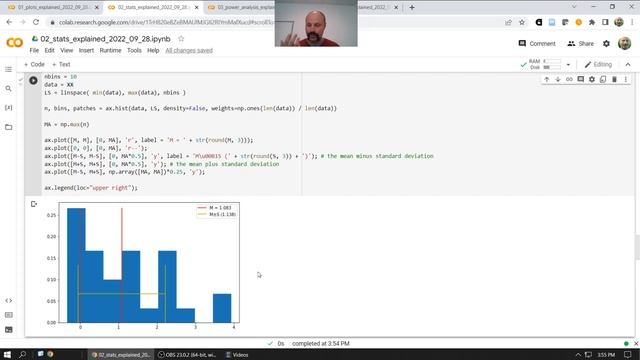Clear cell output icon
This screenshot has height=360, width=640.
34,204
